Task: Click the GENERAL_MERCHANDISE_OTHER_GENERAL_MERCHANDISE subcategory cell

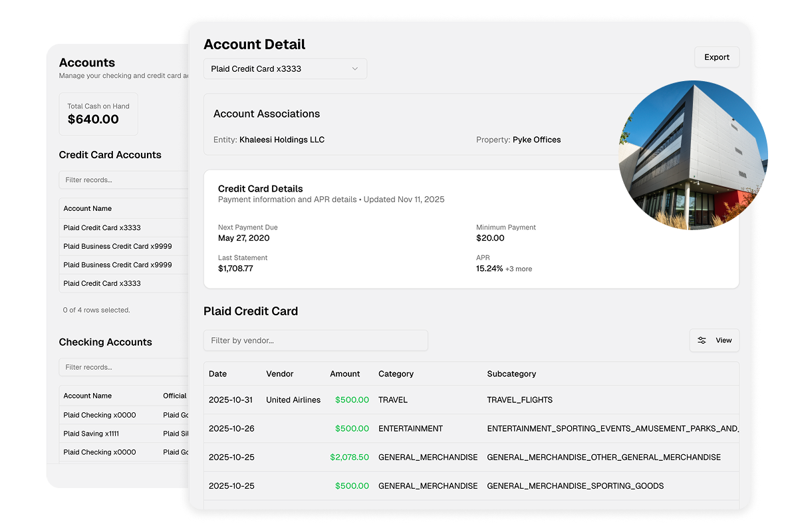Action: coord(604,458)
